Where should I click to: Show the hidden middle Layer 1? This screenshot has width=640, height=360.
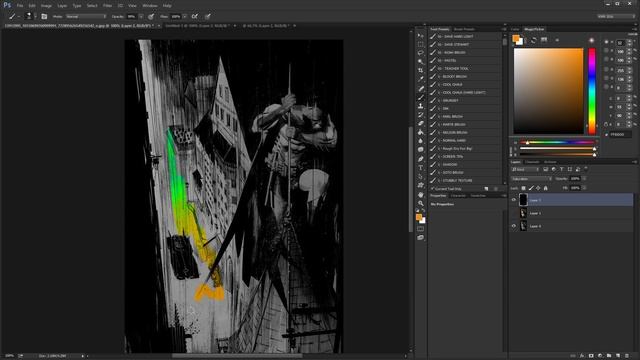tap(513, 213)
